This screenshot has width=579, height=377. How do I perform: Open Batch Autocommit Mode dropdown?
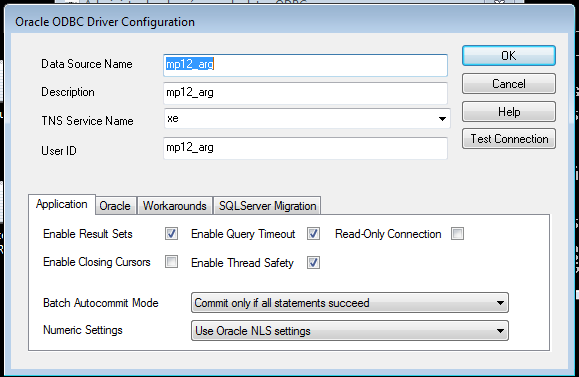pyautogui.click(x=350, y=303)
